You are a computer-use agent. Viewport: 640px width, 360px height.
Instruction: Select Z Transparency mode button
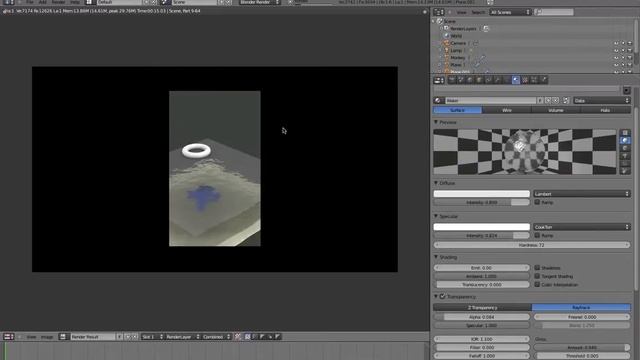pyautogui.click(x=482, y=307)
